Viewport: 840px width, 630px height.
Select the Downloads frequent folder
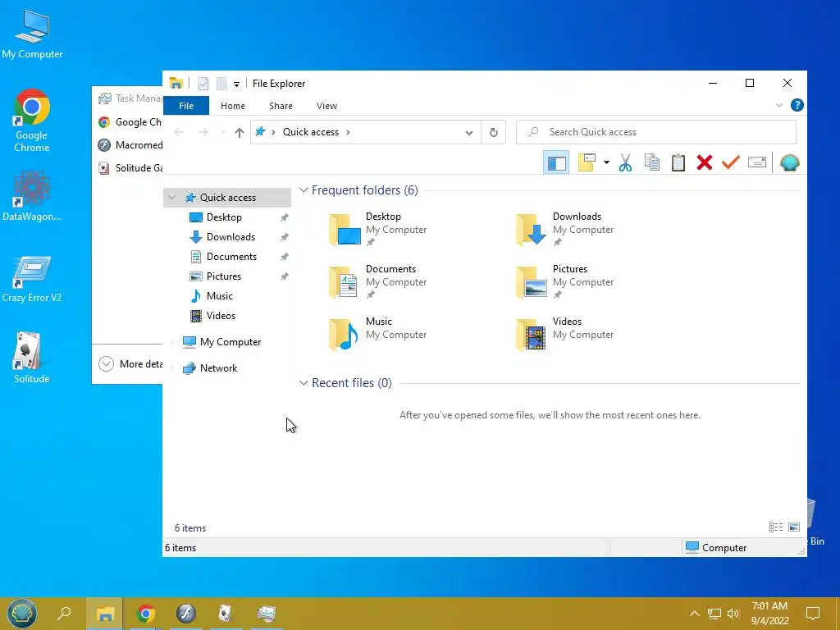click(565, 230)
